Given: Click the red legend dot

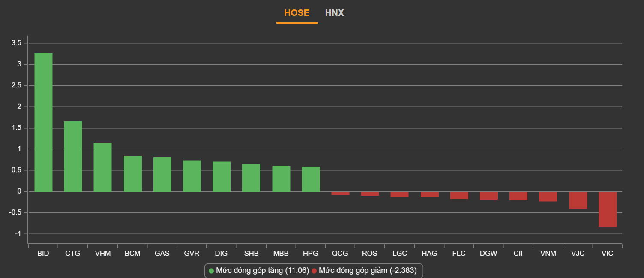Looking at the screenshot, I should pyautogui.click(x=314, y=271).
